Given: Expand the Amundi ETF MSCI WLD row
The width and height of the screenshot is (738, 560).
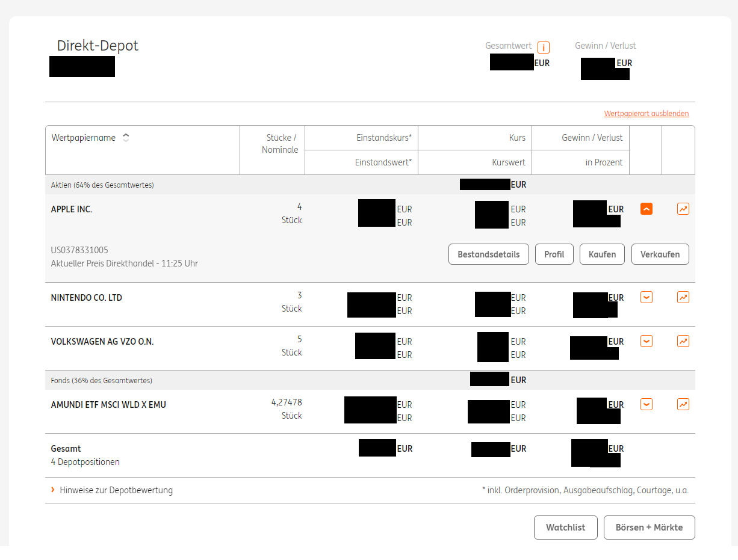Looking at the screenshot, I should [x=647, y=404].
